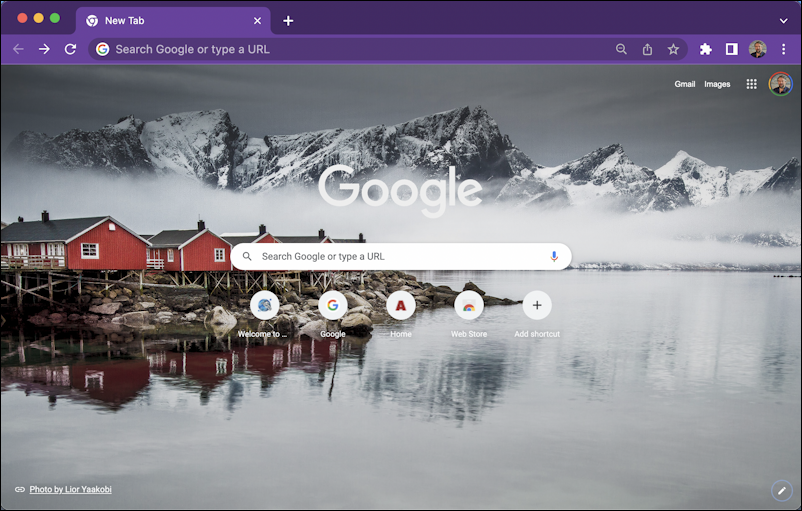The height and width of the screenshot is (511, 802).
Task: Open the Welcome to shortcut
Action: [264, 313]
